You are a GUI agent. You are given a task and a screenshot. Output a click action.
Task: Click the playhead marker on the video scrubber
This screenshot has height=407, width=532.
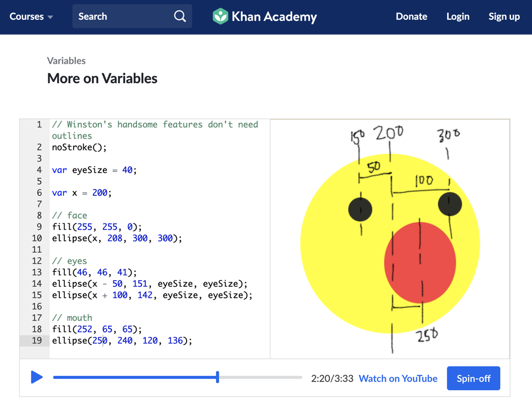217,377
